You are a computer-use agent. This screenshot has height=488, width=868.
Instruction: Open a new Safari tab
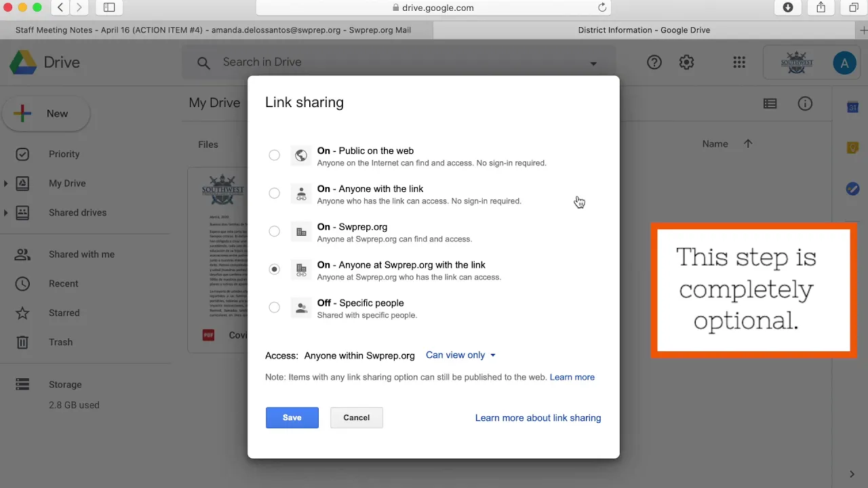tap(863, 30)
